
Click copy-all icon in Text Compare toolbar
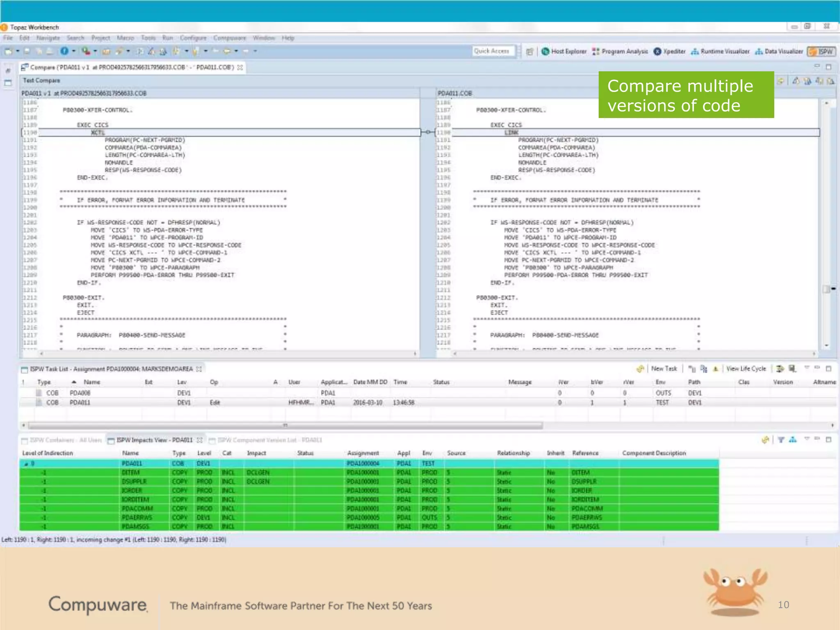tap(781, 81)
